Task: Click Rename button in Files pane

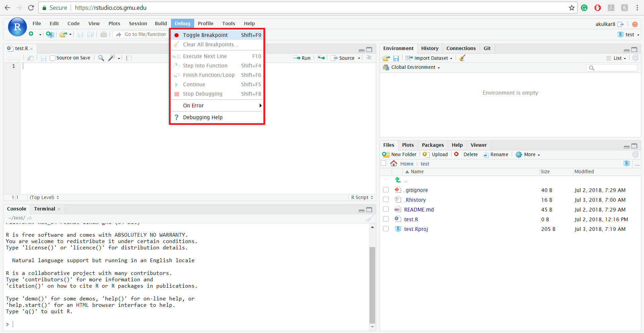Action: pos(496,154)
